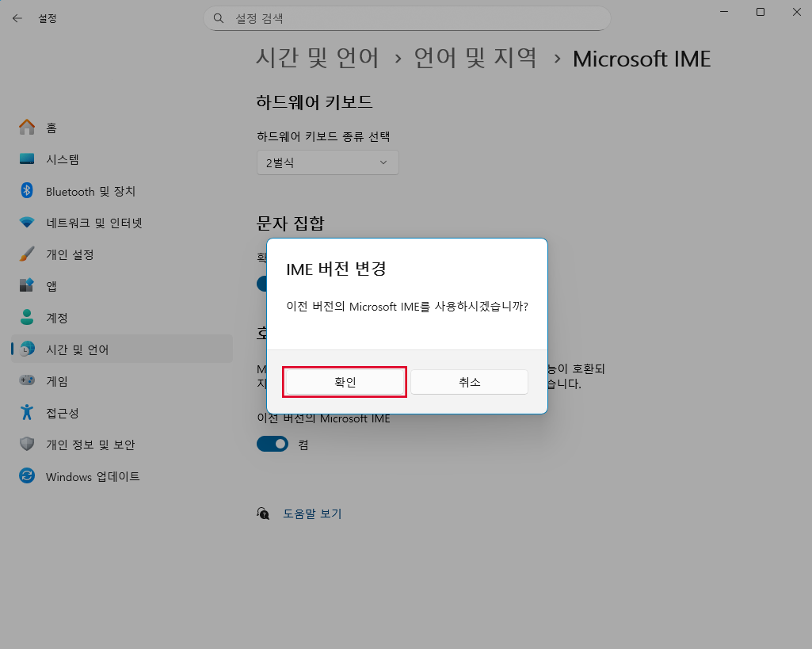Select the 시스템 menu label
The height and width of the screenshot is (649, 812).
pos(62,159)
